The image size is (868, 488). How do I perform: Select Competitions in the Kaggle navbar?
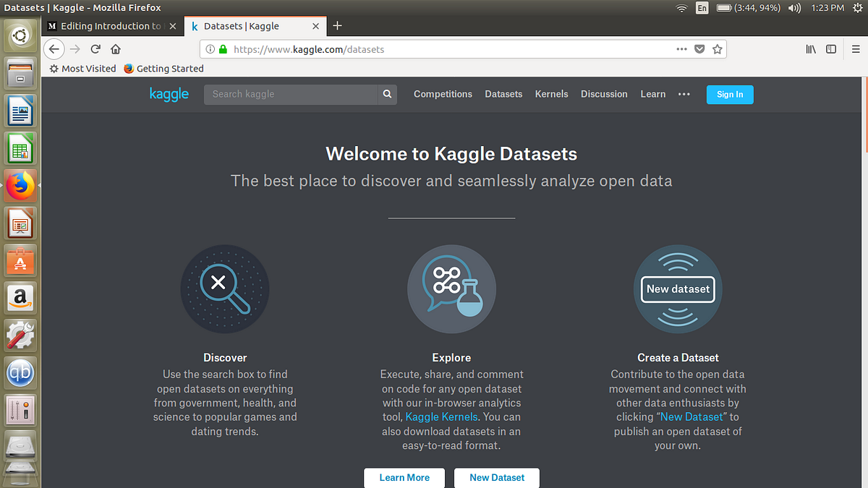443,94
